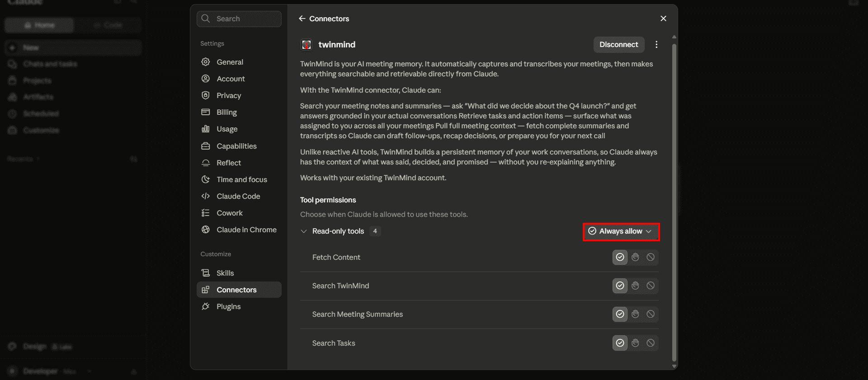
Task: Click the "Tool permissions" heading
Action: pos(328,200)
